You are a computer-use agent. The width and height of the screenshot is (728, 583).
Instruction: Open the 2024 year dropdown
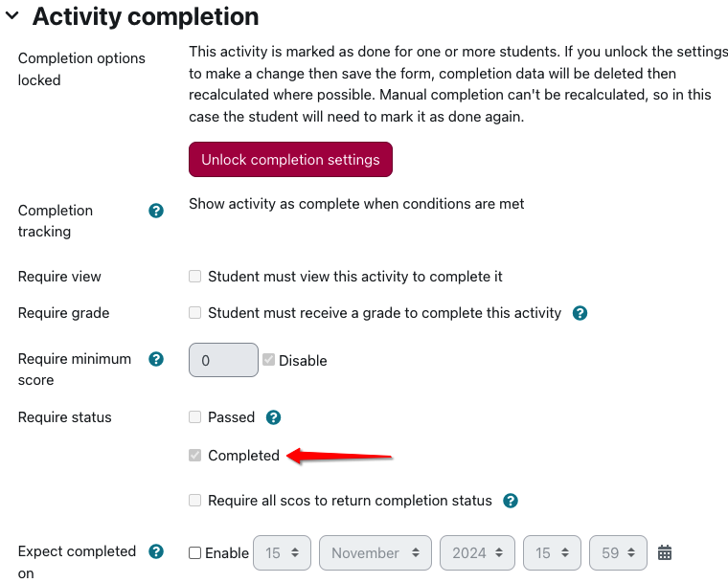[477, 552]
